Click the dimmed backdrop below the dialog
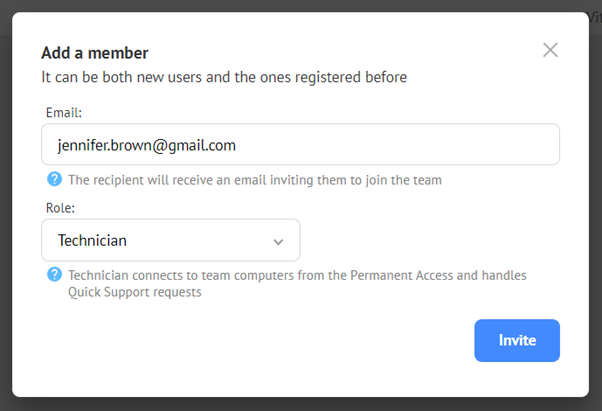The width and height of the screenshot is (602, 411). pyautogui.click(x=301, y=404)
